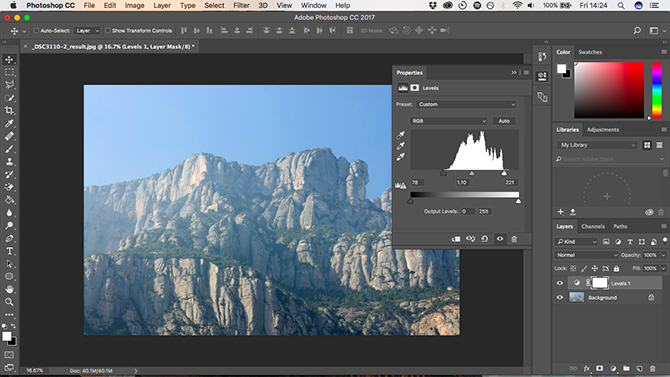670x377 pixels.
Task: Open the Filter menu
Action: (241, 6)
